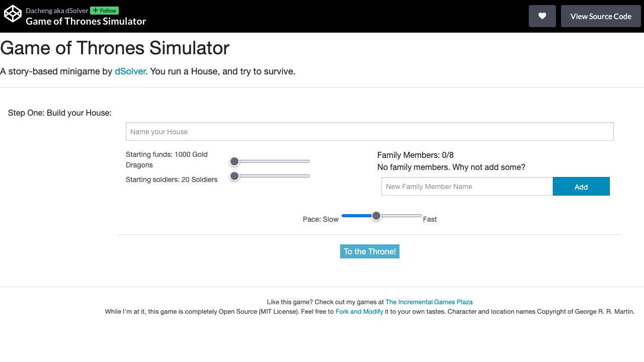
Task: Select the large Game of Thrones Simulator heading
Action: click(x=115, y=48)
